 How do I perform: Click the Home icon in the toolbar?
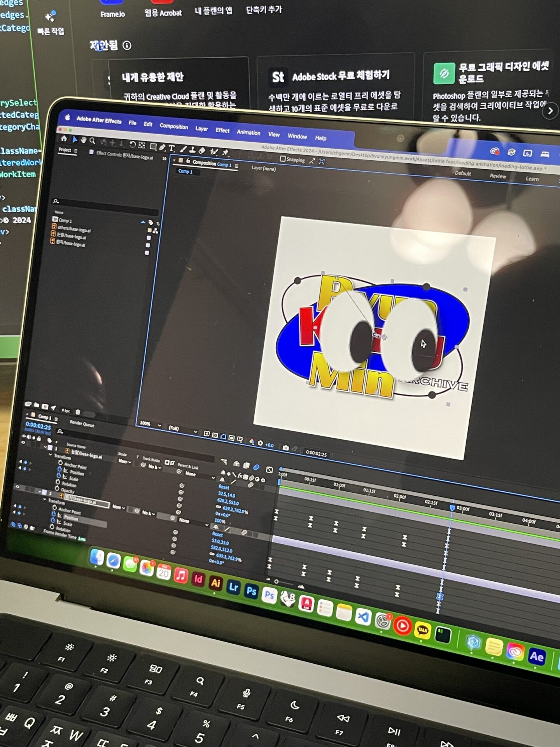(64, 139)
